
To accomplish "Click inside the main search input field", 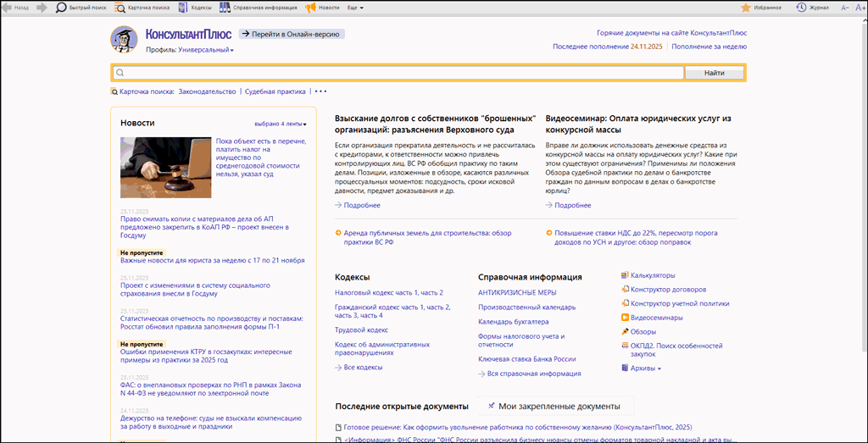I will [x=398, y=73].
